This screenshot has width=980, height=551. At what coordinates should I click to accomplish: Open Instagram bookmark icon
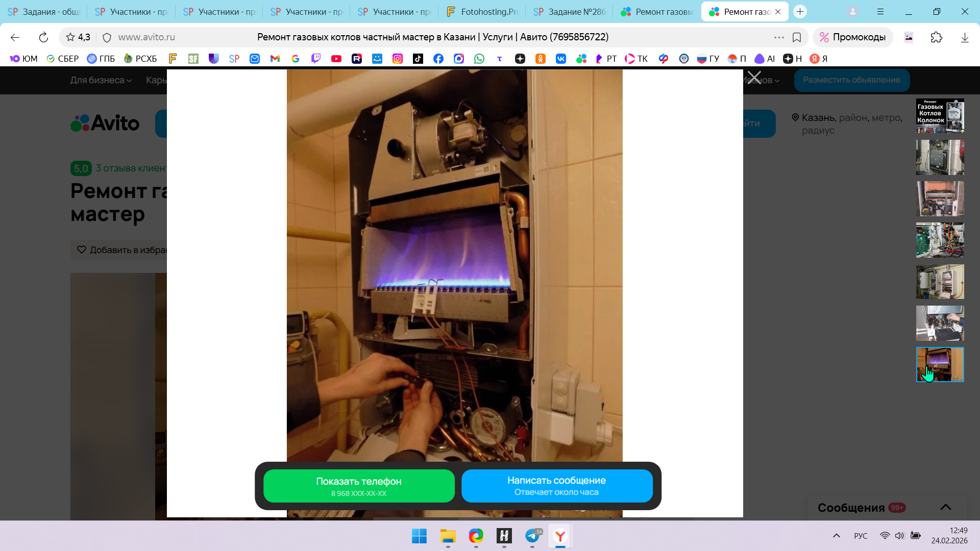[397, 59]
